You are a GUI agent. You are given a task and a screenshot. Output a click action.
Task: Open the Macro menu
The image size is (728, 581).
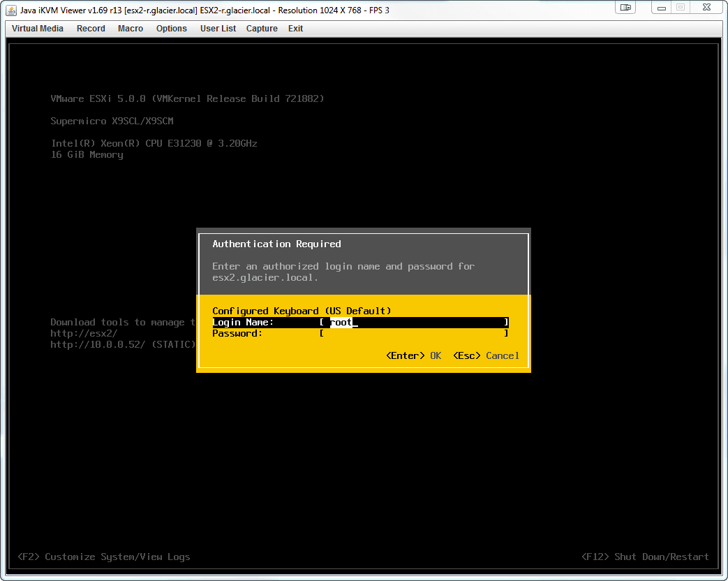point(131,29)
